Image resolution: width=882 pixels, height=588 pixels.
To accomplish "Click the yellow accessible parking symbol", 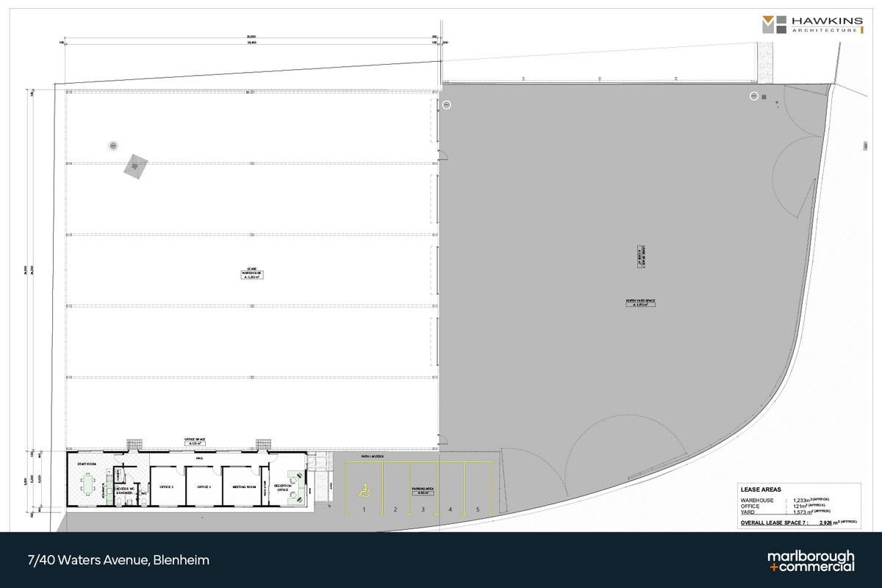I will (363, 488).
